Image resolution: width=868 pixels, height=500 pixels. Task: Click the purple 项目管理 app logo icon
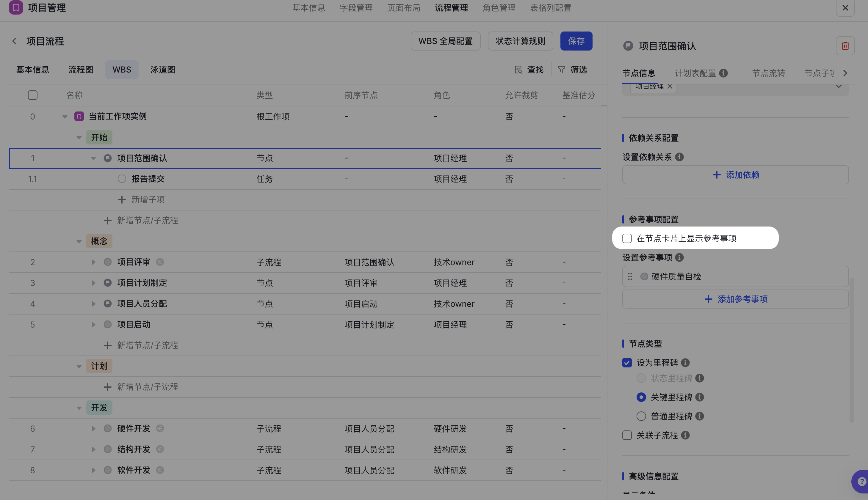click(x=16, y=7)
